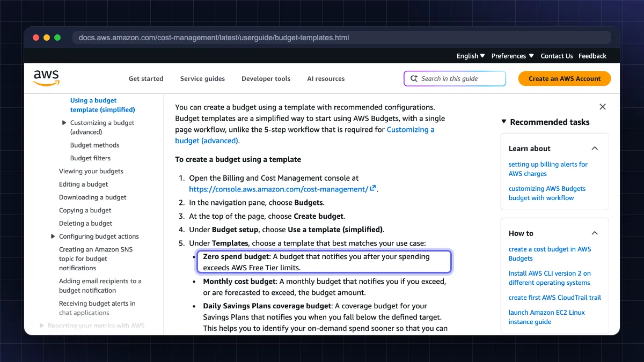644x362 pixels.
Task: Open the Preferences dropdown
Action: point(513,56)
